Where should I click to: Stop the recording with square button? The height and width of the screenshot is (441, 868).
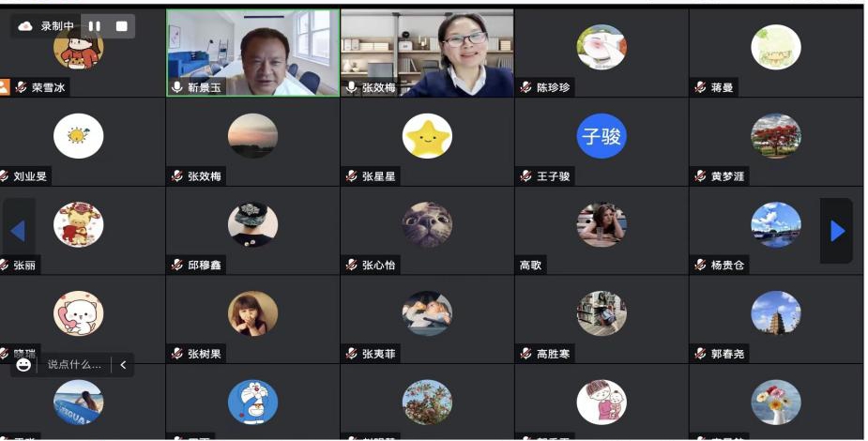click(x=121, y=26)
